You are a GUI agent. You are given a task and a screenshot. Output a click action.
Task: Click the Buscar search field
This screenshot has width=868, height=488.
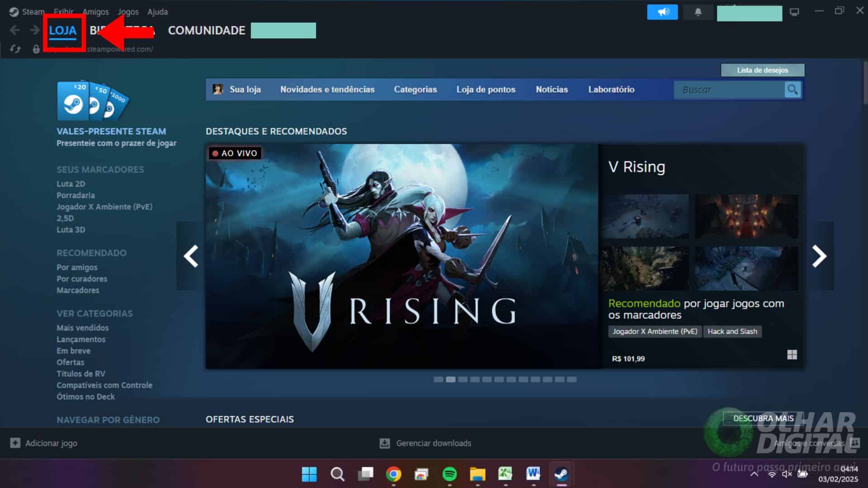729,89
